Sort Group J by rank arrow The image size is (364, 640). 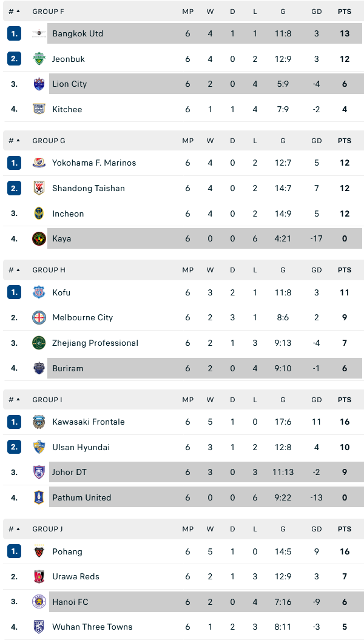click(18, 529)
